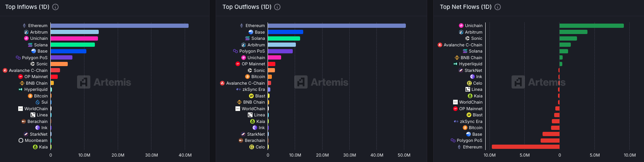Click the Base blue bar in Top Outflows
The image size is (644, 162).
pos(285,32)
